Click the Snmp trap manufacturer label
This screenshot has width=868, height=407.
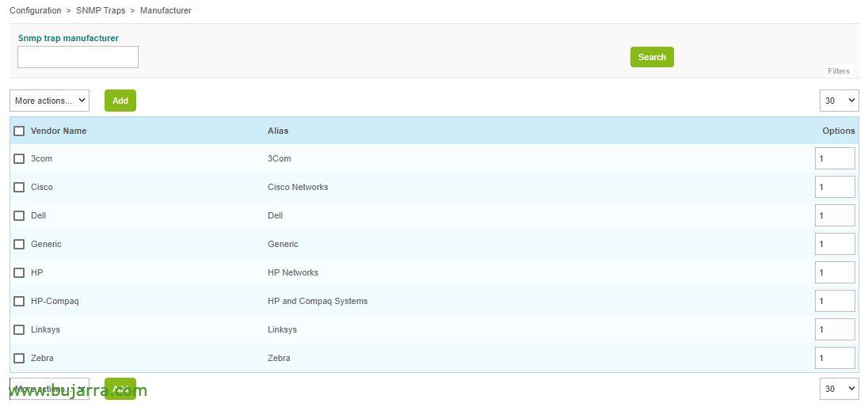pos(69,38)
